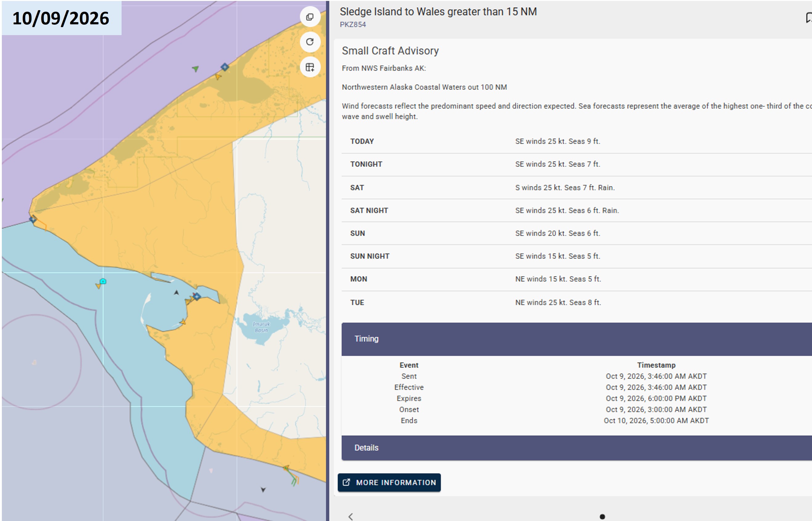Click the cyan station marker offshore
This screenshot has width=812, height=521.
103,281
